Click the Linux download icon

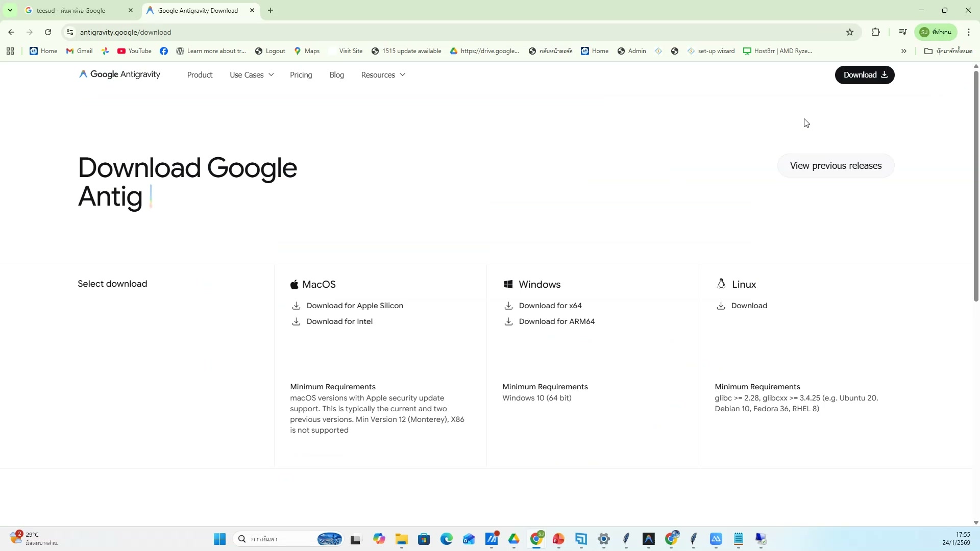721,306
